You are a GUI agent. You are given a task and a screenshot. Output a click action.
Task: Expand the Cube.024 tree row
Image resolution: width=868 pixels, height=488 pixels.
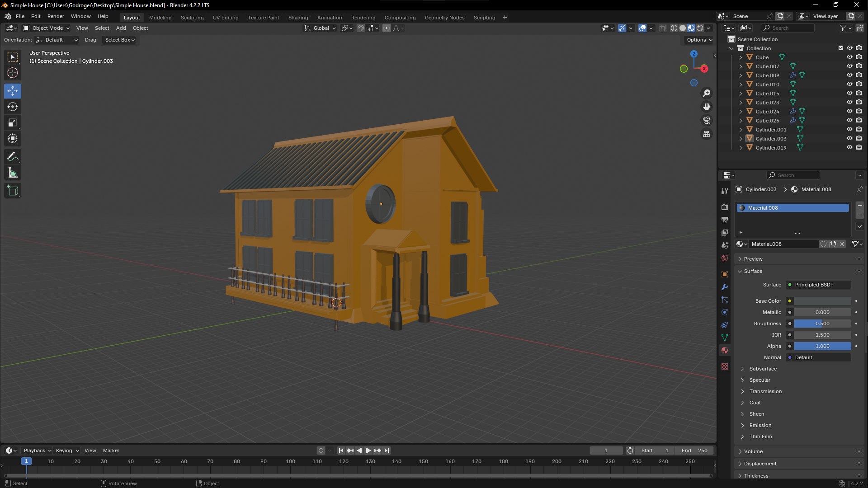(741, 112)
